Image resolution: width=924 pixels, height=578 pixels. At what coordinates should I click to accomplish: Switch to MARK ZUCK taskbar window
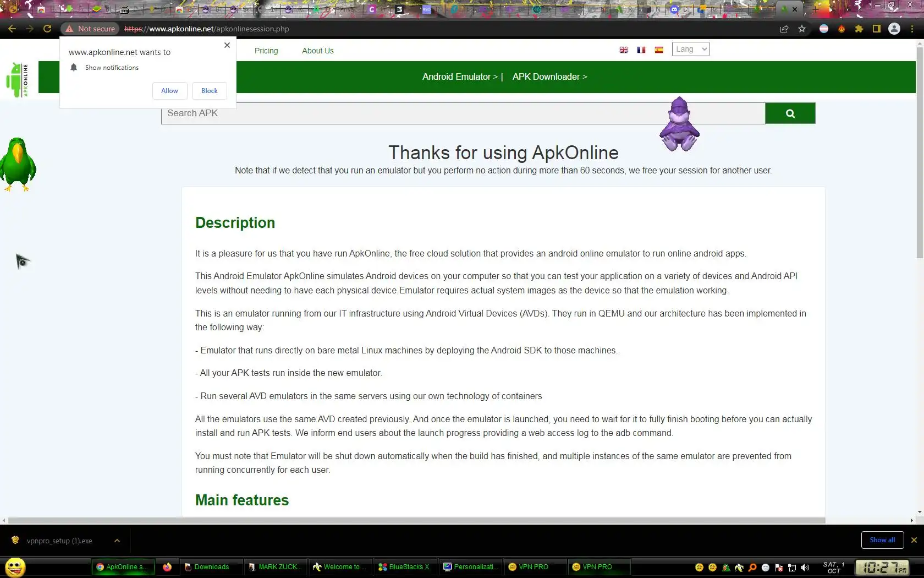coord(276,567)
